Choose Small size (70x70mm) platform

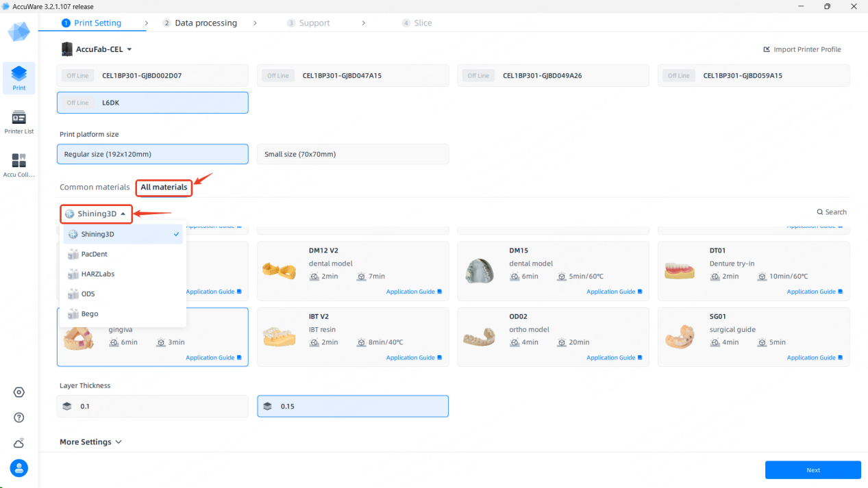353,154
